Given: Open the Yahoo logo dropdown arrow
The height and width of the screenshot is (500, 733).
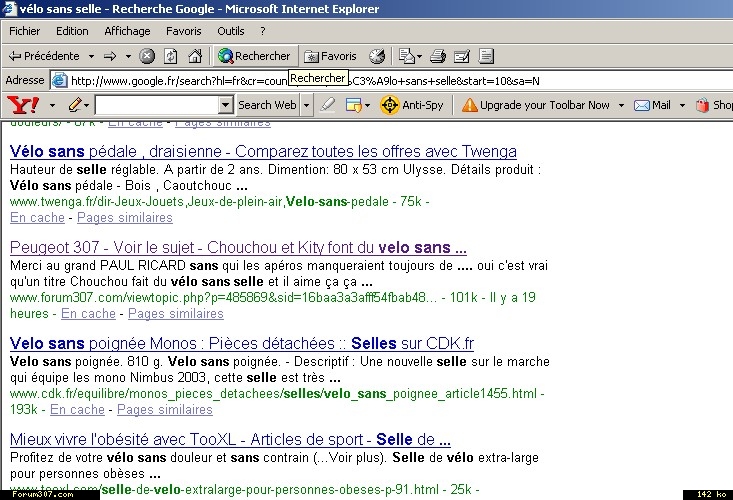Looking at the screenshot, I should click(52, 106).
